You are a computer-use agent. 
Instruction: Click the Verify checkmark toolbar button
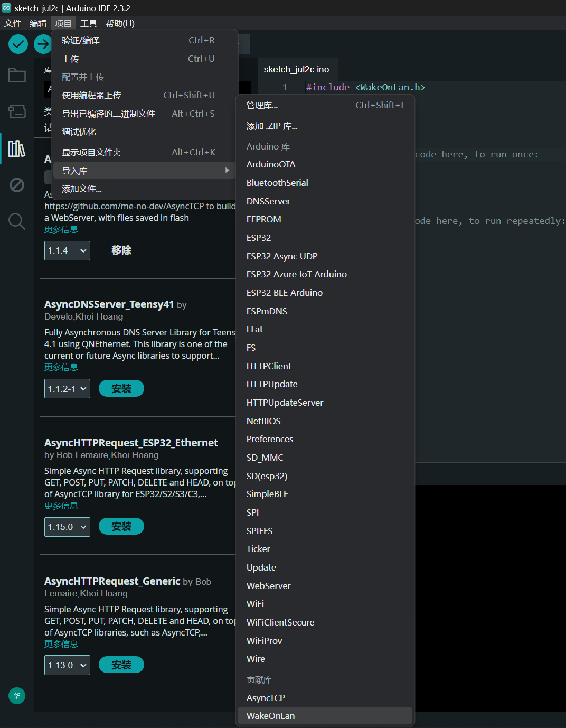(x=18, y=44)
